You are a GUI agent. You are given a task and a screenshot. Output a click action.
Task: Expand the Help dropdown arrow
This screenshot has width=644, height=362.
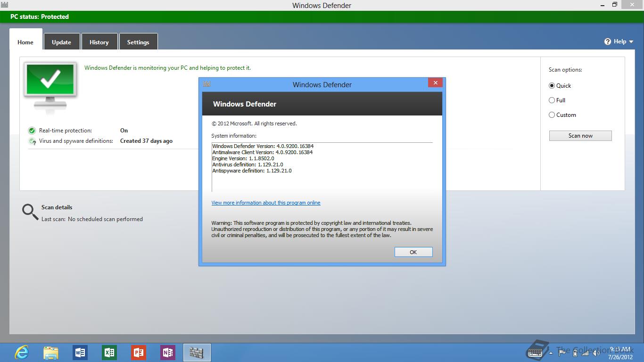tap(631, 41)
